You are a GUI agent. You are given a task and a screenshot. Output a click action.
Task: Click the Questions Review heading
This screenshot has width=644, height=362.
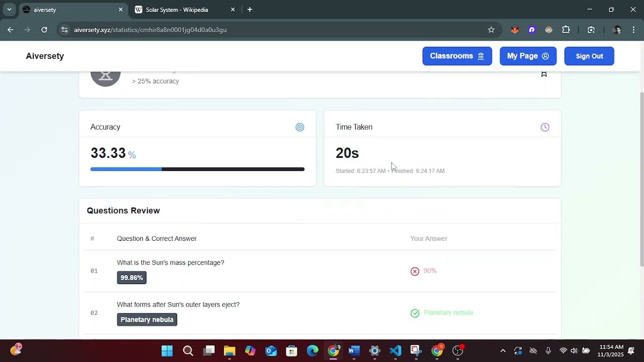pyautogui.click(x=123, y=211)
